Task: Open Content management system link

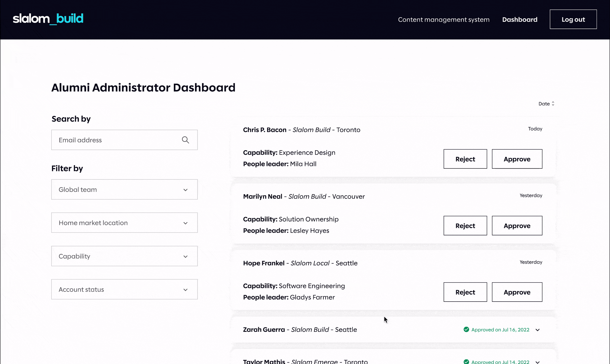Action: pos(444,19)
